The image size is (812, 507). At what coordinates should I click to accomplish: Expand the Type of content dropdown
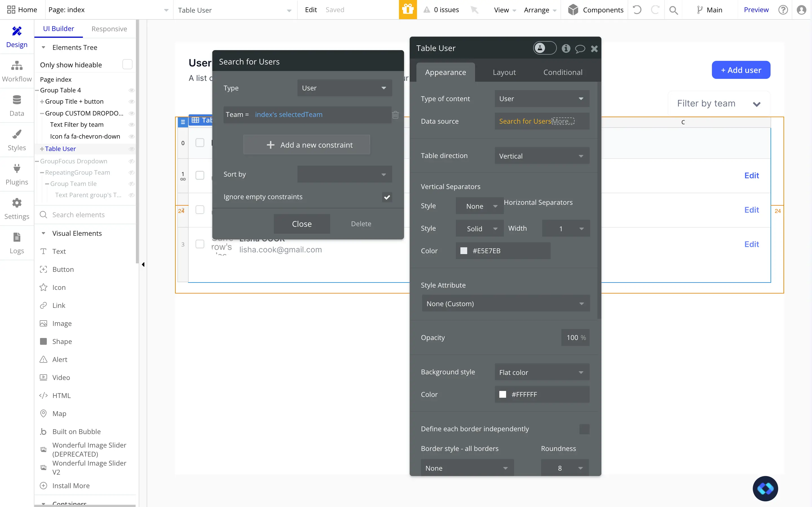[x=541, y=98]
